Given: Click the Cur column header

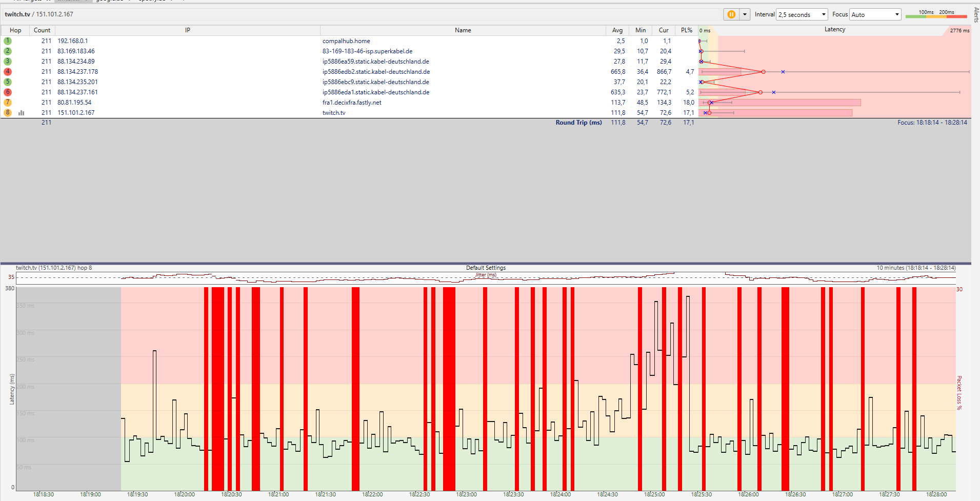Looking at the screenshot, I should [664, 30].
